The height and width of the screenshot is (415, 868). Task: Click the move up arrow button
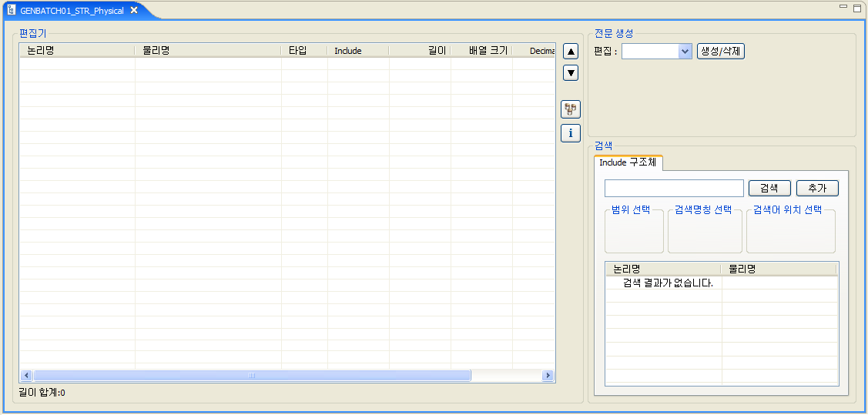[x=571, y=52]
